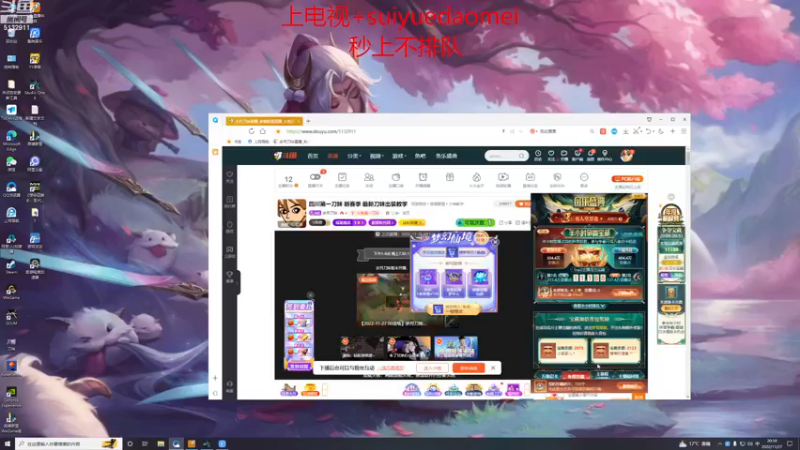Select the active Douyu browser tab
Image resolution: width=800 pixels, height=450 pixels.
pos(264,121)
